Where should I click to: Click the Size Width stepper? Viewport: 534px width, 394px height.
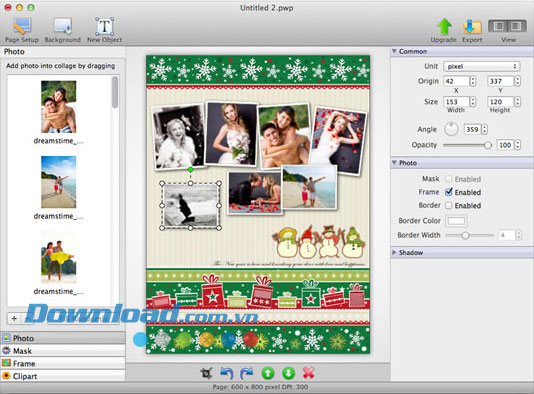click(x=473, y=101)
